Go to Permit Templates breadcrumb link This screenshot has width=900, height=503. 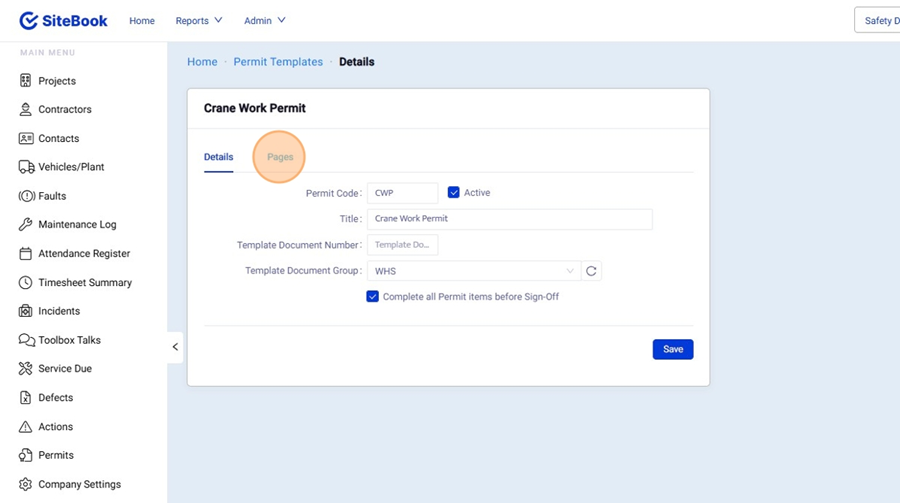pos(278,62)
